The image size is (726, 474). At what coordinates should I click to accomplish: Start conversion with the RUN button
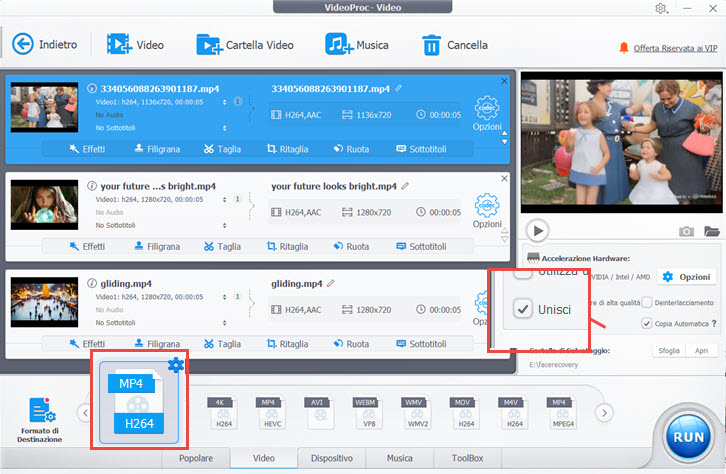pos(688,437)
